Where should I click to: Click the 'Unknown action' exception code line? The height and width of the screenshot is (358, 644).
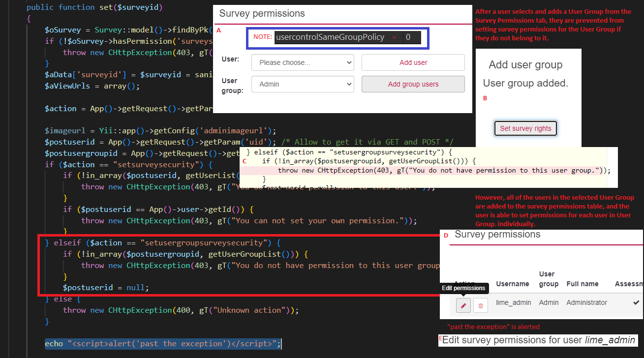(x=181, y=310)
